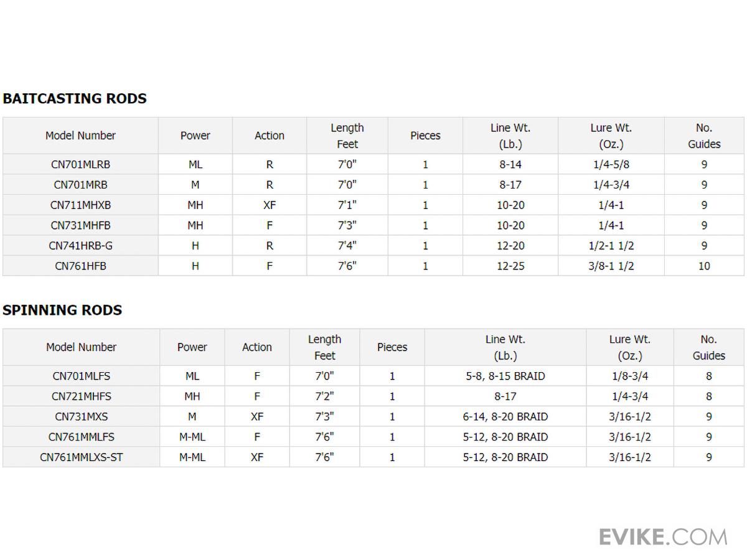Select the CN701MRB baitcasting model cell
The width and height of the screenshot is (747, 560).
click(x=80, y=185)
